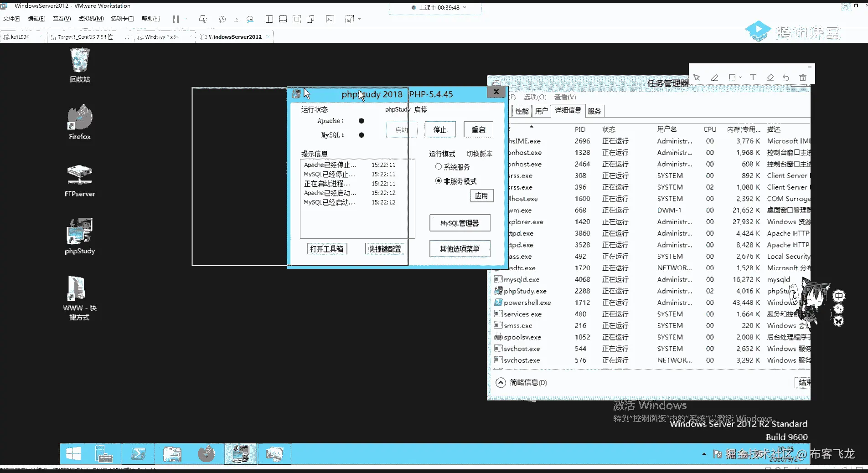
Task: Open the 性能 tab in Task Manager
Action: coord(522,111)
